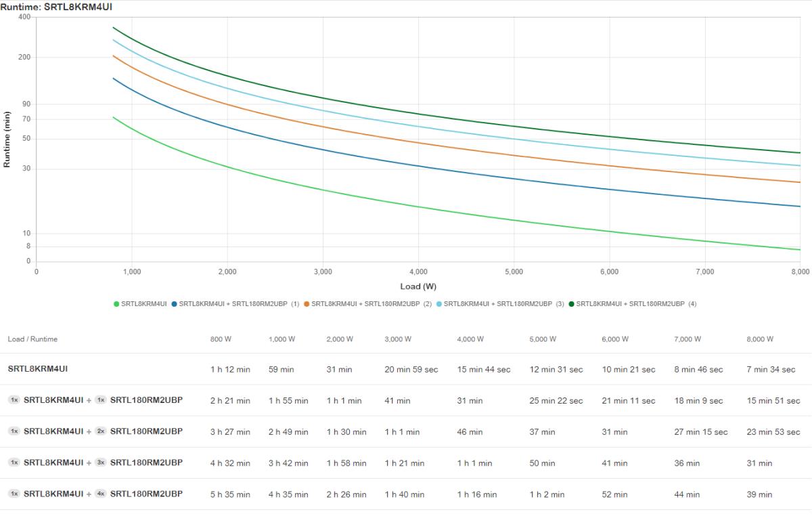This screenshot has width=812, height=516.
Task: Select the '800 W' column header
Action: click(x=221, y=339)
